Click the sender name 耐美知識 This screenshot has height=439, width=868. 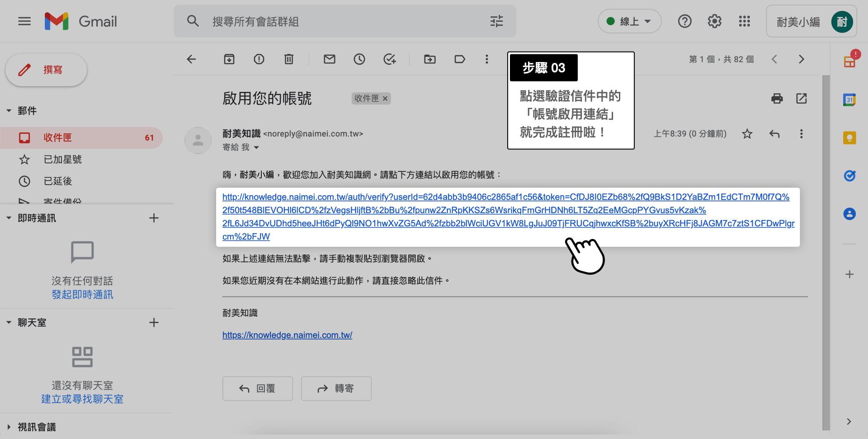tap(241, 134)
